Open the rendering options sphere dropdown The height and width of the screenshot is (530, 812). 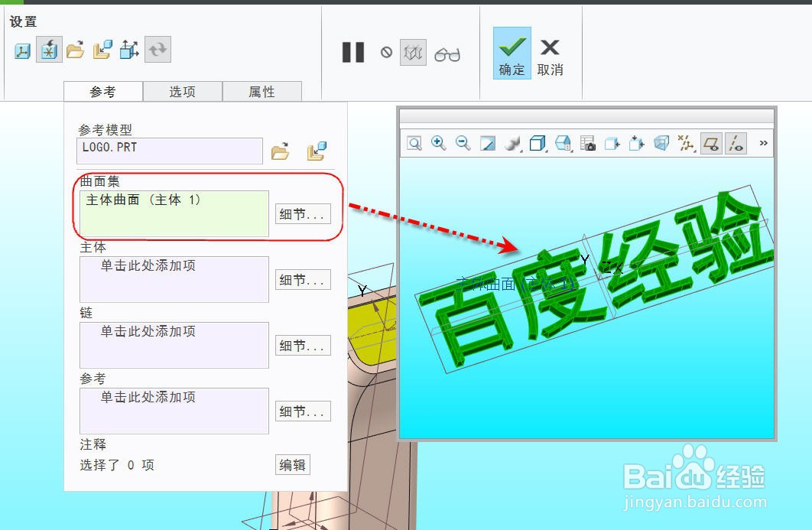pyautogui.click(x=513, y=144)
